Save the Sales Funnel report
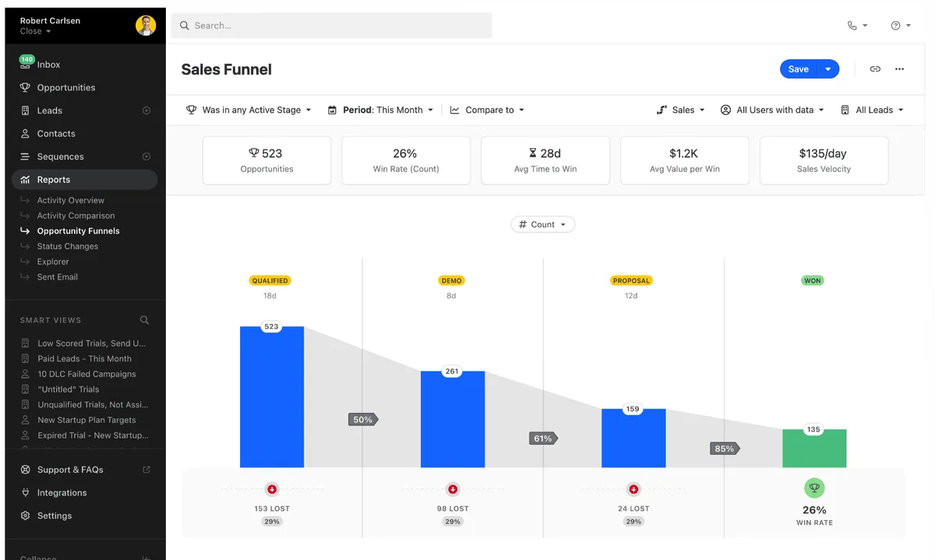The width and height of the screenshot is (935, 560). [799, 69]
